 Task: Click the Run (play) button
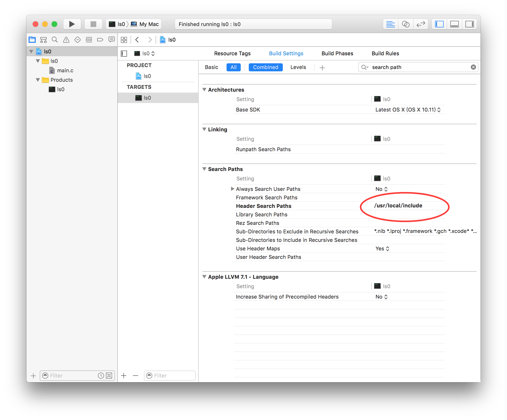click(x=72, y=24)
